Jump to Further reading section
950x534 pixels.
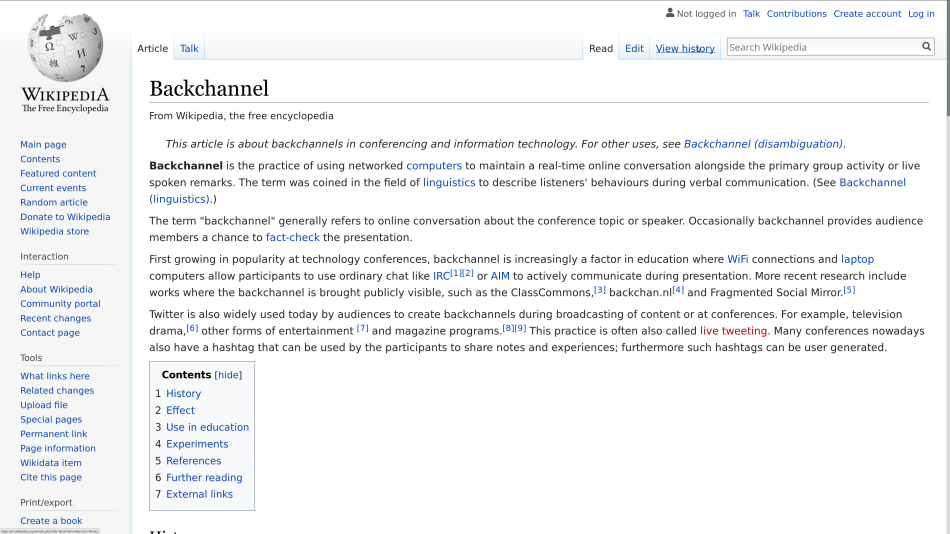[x=204, y=478]
